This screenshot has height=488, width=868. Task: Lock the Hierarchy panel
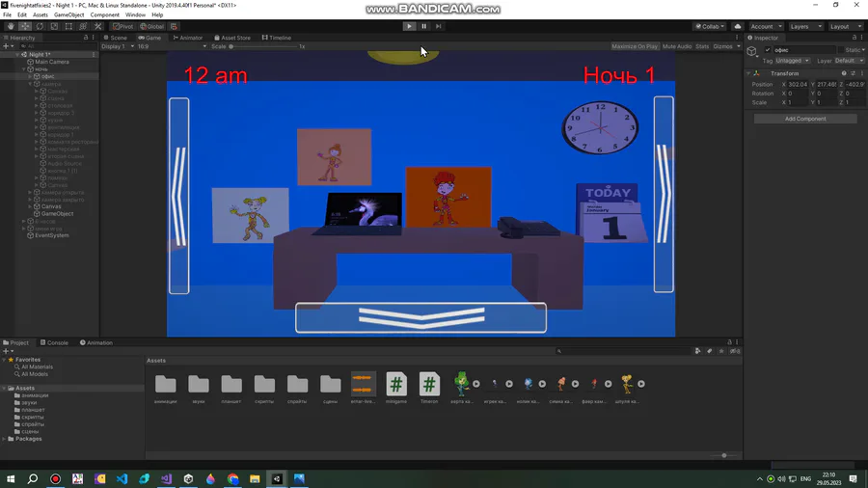tap(85, 38)
